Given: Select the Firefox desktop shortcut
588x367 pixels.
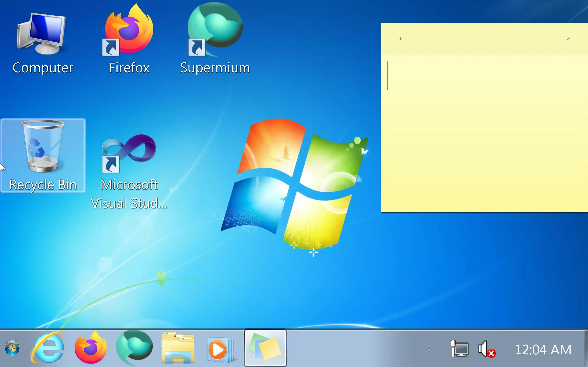Looking at the screenshot, I should pos(129,39).
